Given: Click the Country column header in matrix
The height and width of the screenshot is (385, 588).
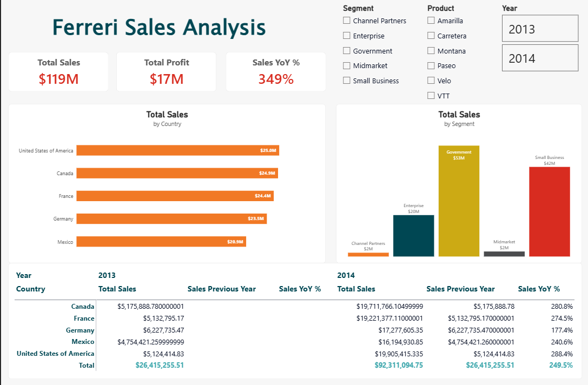Looking at the screenshot, I should click(x=30, y=289).
